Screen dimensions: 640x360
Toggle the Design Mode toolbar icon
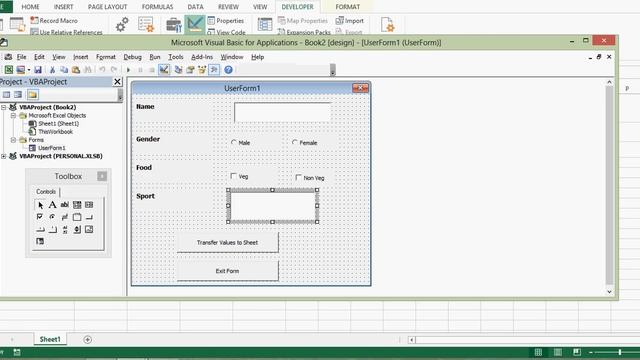[164, 70]
